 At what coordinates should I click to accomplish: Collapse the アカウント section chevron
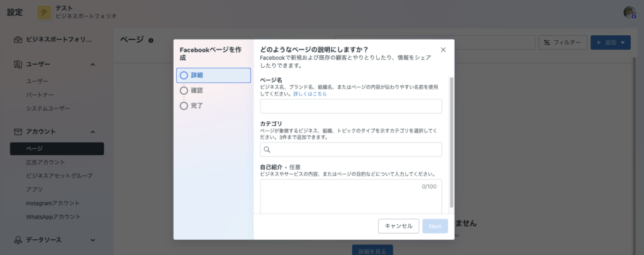click(92, 131)
